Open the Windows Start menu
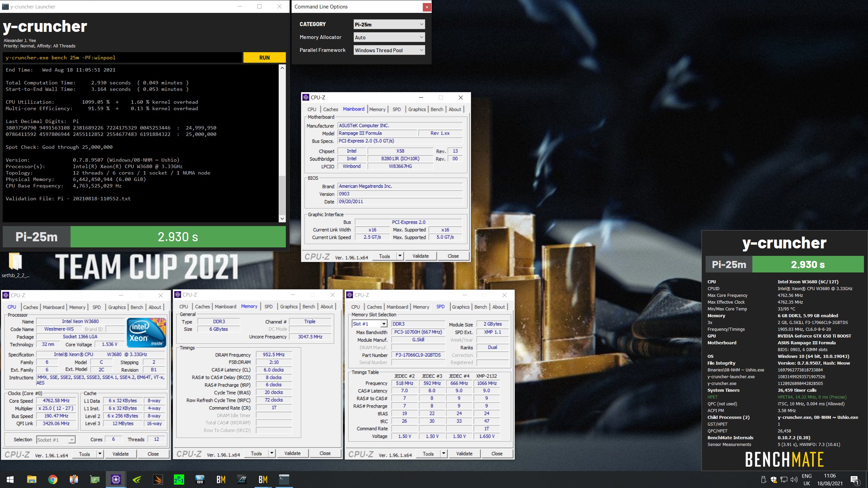The height and width of the screenshot is (488, 868). (10, 480)
